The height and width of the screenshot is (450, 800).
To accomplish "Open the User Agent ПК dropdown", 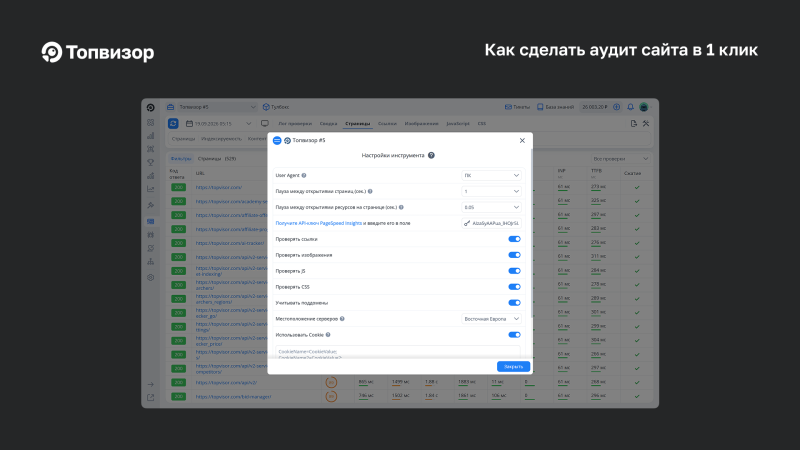I will click(x=491, y=176).
